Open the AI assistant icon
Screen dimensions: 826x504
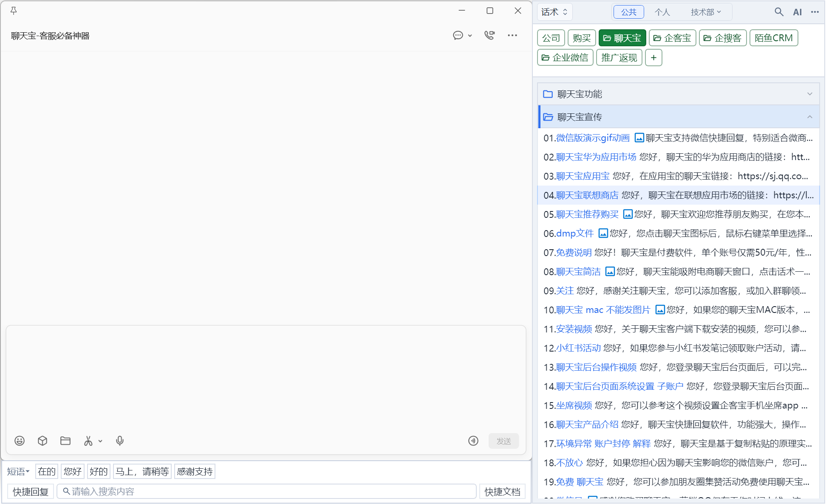point(798,12)
